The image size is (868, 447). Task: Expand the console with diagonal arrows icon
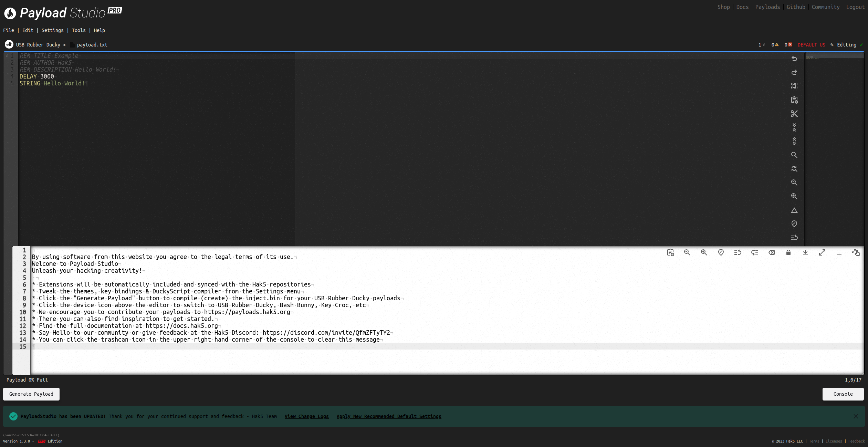tap(822, 252)
